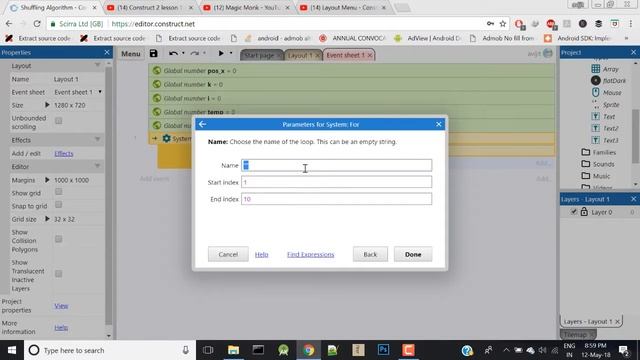Image resolution: width=640 pixels, height=360 pixels.
Task: Click the Name input field
Action: pos(336,165)
